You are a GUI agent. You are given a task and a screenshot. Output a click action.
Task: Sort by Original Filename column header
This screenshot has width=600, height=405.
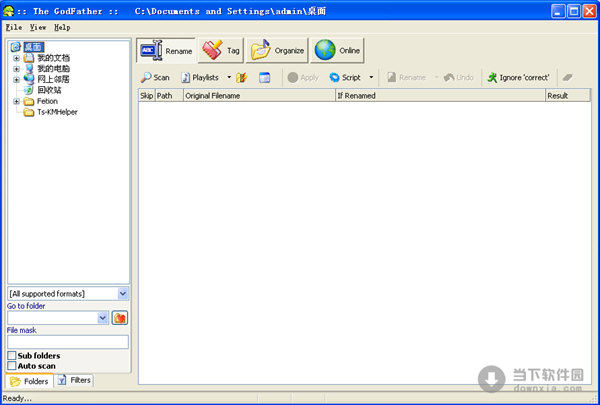258,95
